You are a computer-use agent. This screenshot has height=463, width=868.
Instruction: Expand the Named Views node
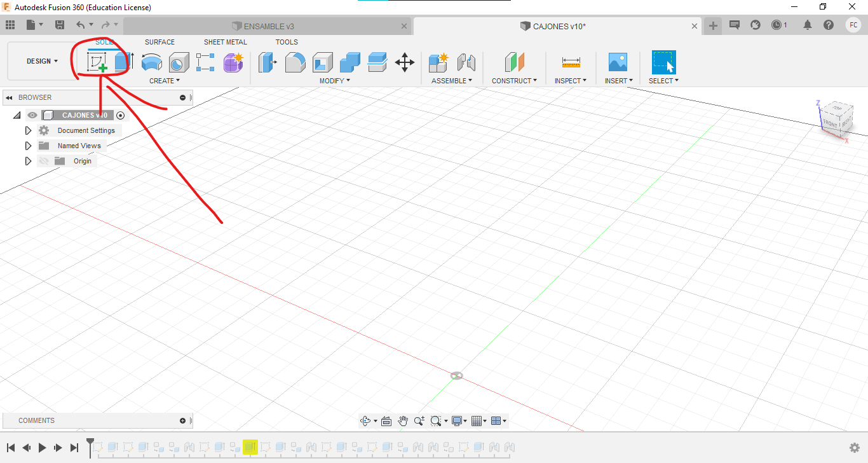pos(28,146)
